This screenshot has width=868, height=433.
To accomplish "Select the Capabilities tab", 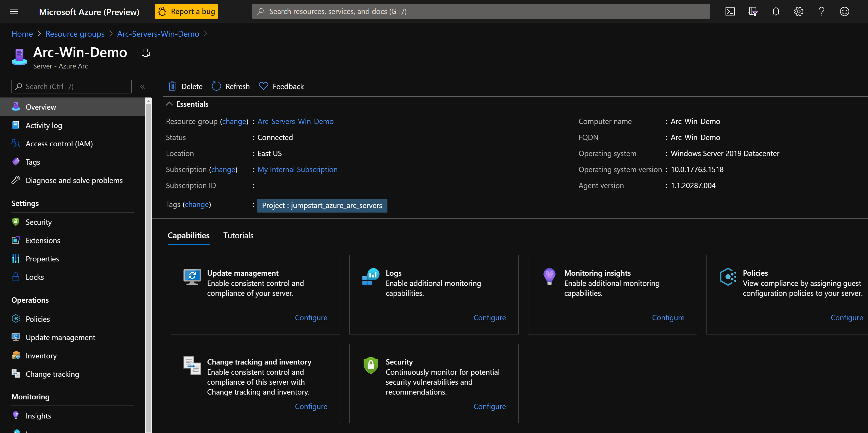I will [x=188, y=235].
